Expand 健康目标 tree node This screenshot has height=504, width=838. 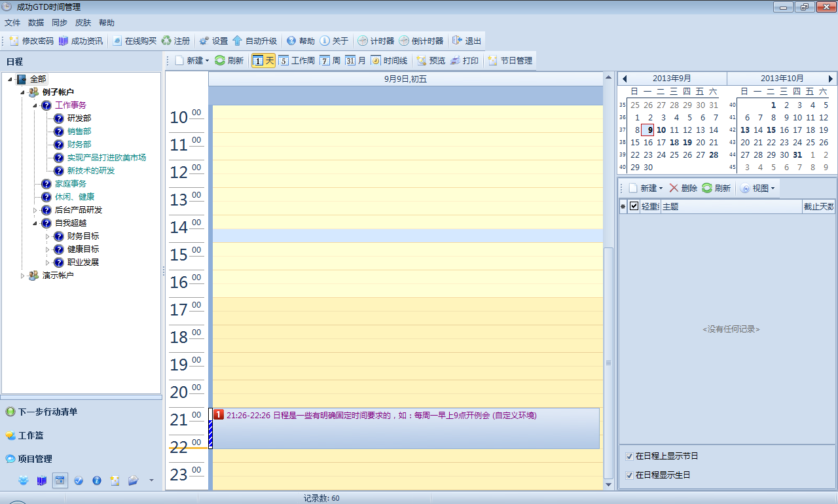tap(48, 249)
